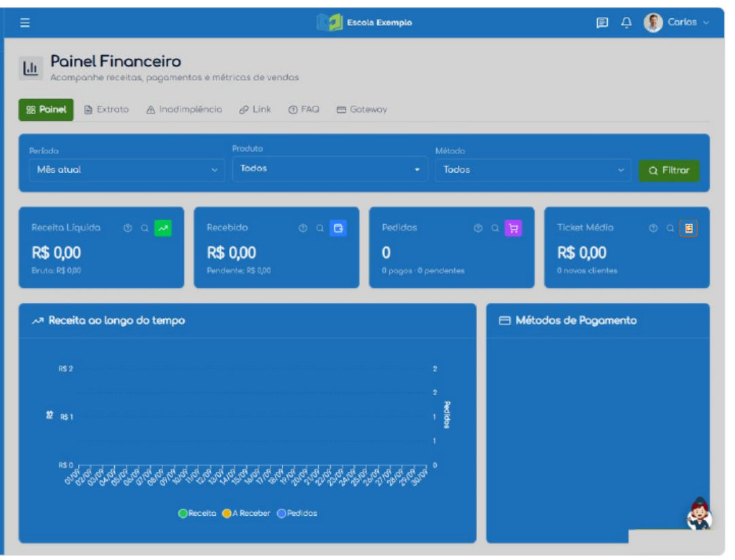Click orange receipt icon on Ticket Médio

point(689,228)
